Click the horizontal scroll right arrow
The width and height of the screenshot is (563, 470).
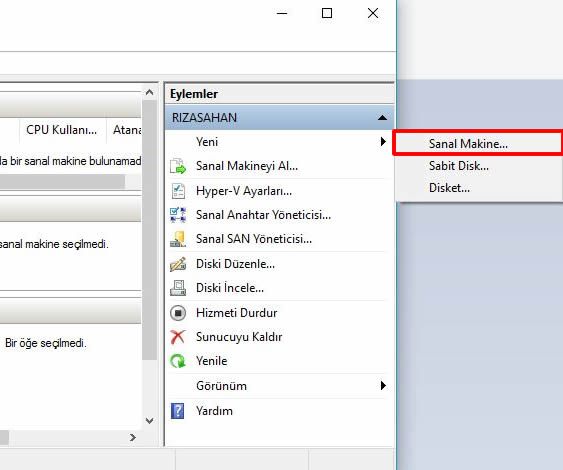click(x=132, y=437)
